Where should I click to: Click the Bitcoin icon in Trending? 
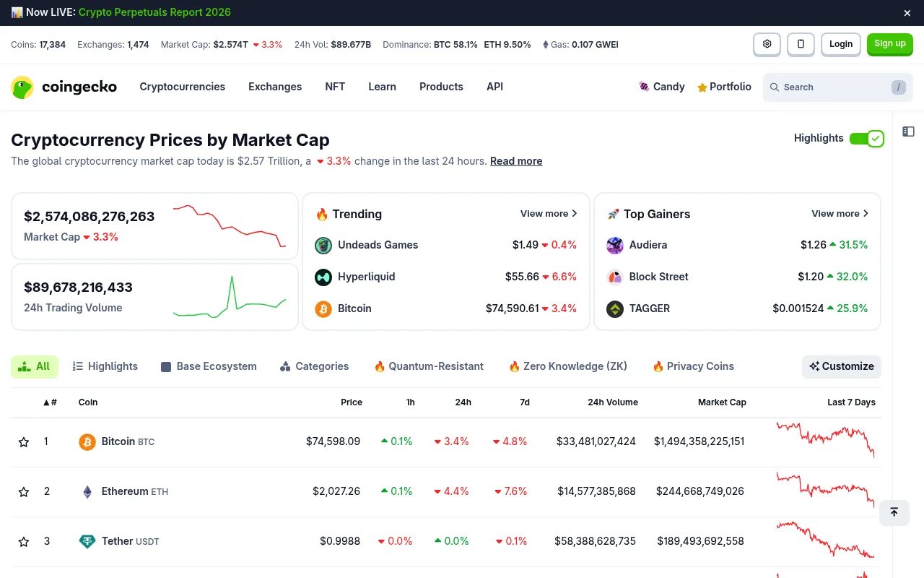point(323,309)
